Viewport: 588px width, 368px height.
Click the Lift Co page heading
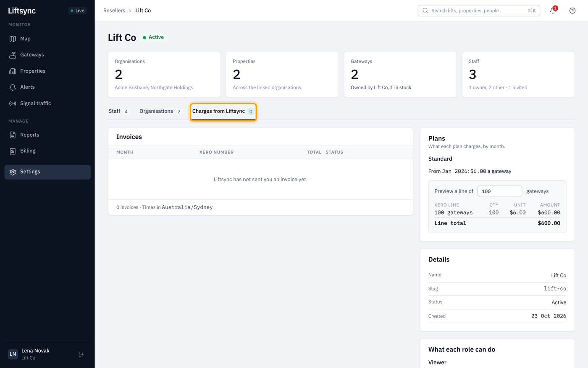[x=122, y=37]
